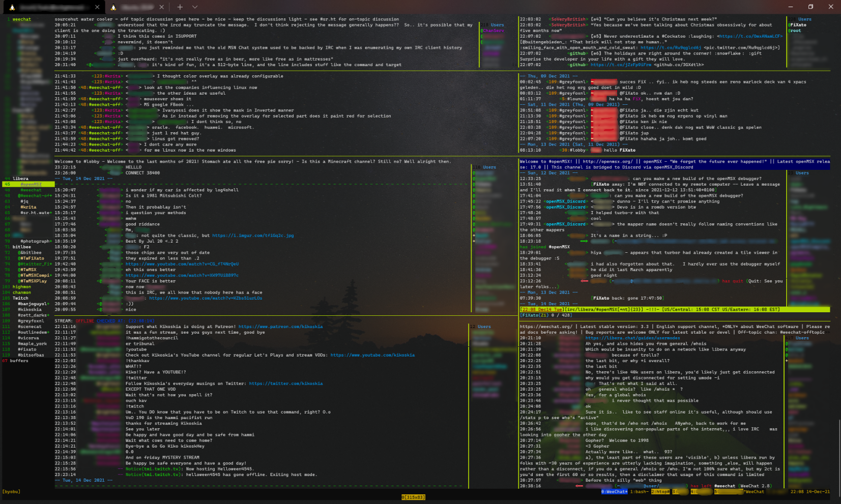Select the bitlbee server buffer

[x=22, y=247]
